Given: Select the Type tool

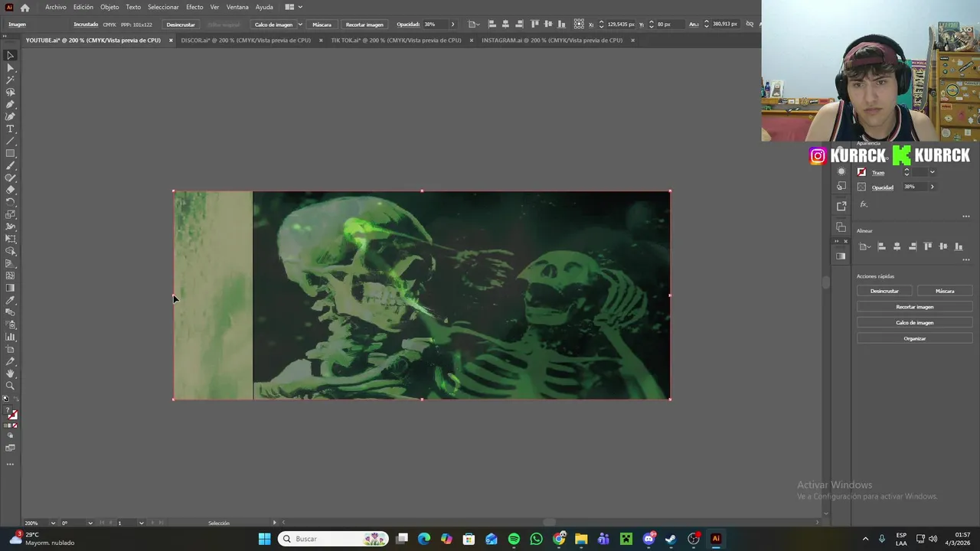Looking at the screenshot, I should tap(10, 129).
